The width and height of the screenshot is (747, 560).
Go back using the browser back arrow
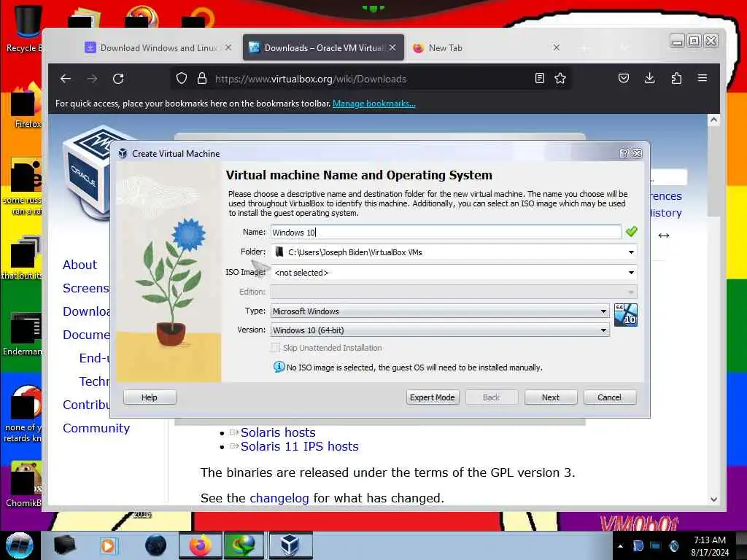(x=66, y=79)
